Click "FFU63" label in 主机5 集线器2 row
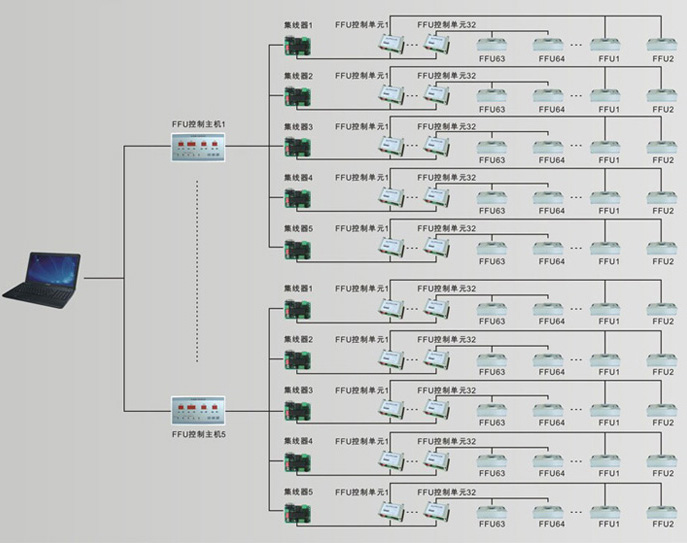Screen dimensions: 687x543 pyautogui.click(x=492, y=372)
